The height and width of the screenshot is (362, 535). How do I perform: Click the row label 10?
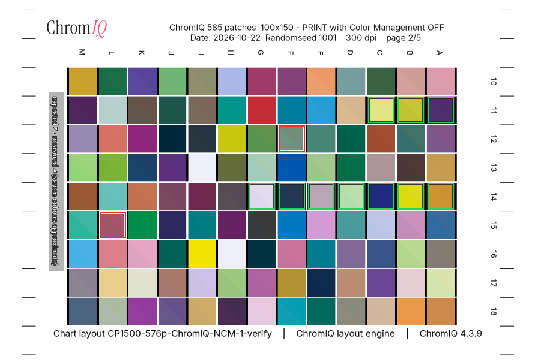(x=493, y=82)
